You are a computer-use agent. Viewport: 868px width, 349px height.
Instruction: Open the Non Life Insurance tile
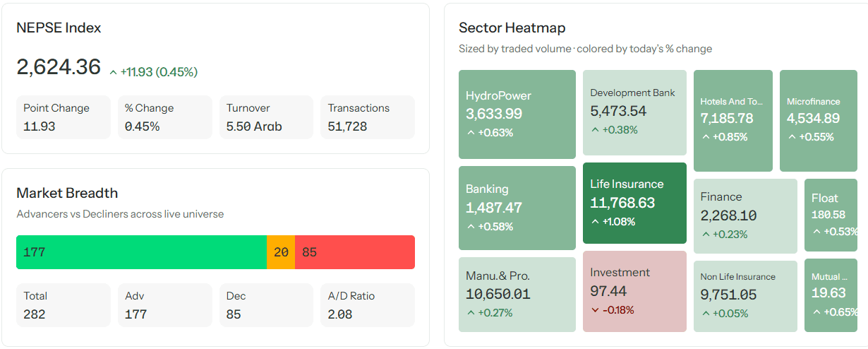click(x=745, y=296)
